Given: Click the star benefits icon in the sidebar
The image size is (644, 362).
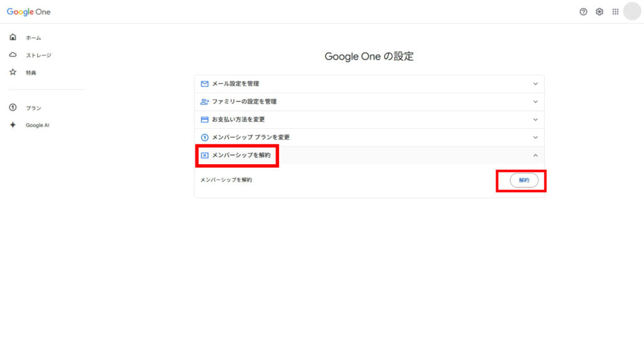Looking at the screenshot, I should point(13,72).
